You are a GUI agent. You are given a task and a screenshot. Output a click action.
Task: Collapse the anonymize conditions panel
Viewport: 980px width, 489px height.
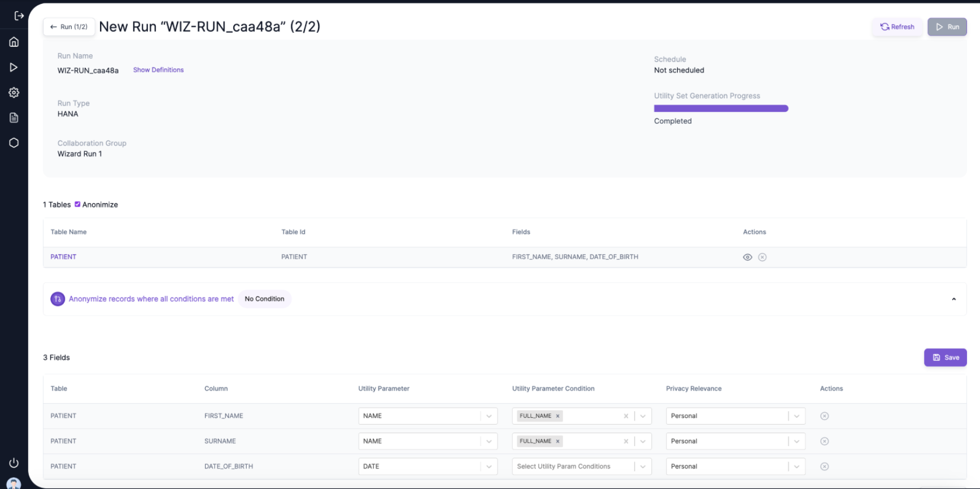click(953, 299)
